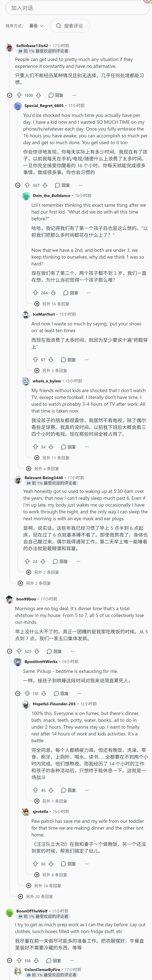Collapse the 6x9inbase13is42 comment thread
This screenshot has width=152, height=980.
(9, 95)
